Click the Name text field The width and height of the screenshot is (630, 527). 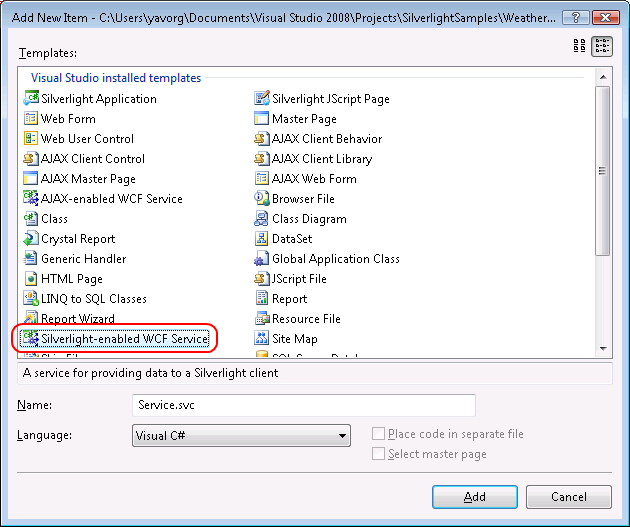304,405
